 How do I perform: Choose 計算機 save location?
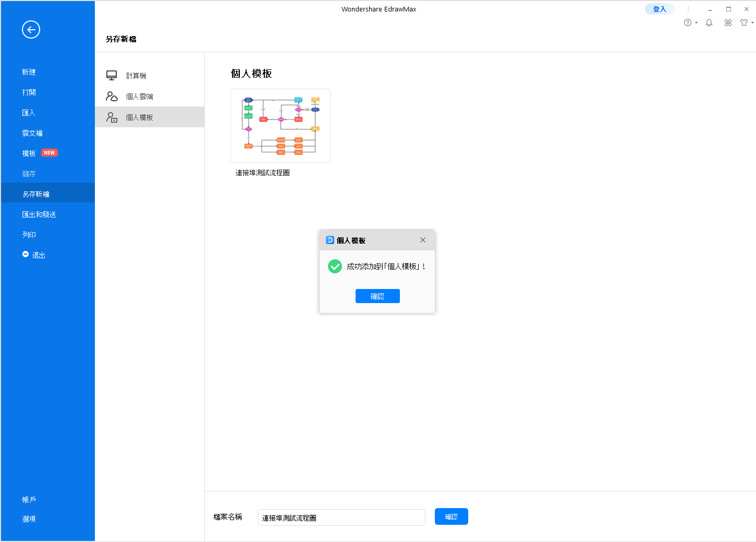point(150,76)
